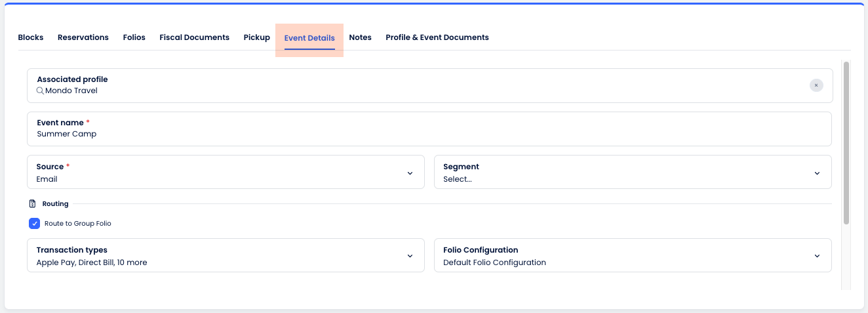This screenshot has height=313, width=868.
Task: Click the Associated profile search field
Action: (393, 91)
